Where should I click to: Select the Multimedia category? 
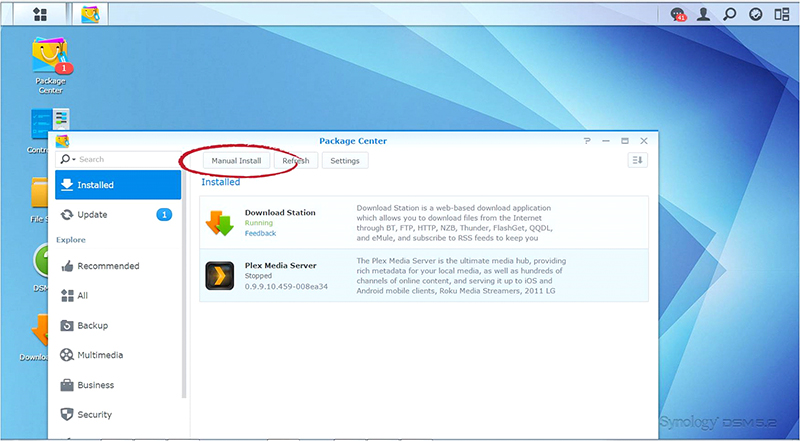[118, 355]
